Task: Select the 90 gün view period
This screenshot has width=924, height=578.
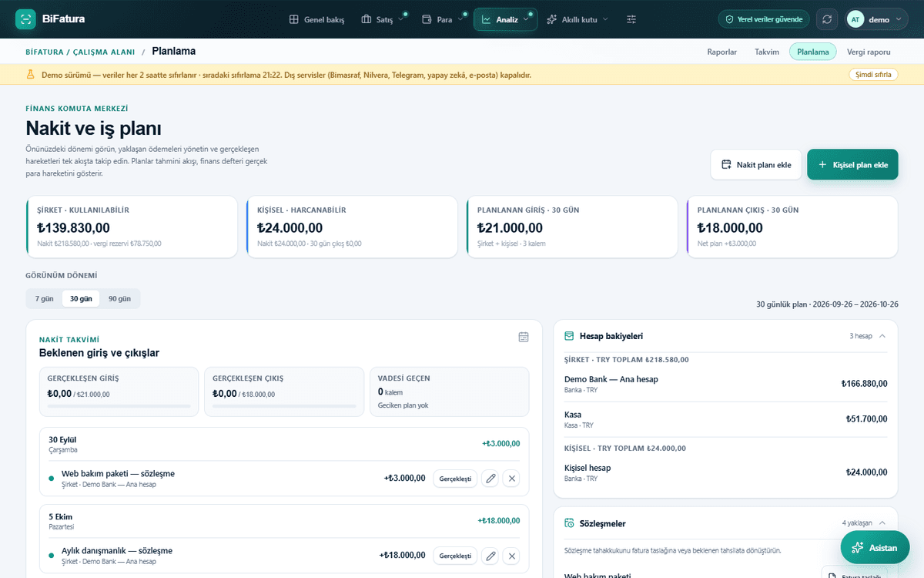Action: click(119, 298)
